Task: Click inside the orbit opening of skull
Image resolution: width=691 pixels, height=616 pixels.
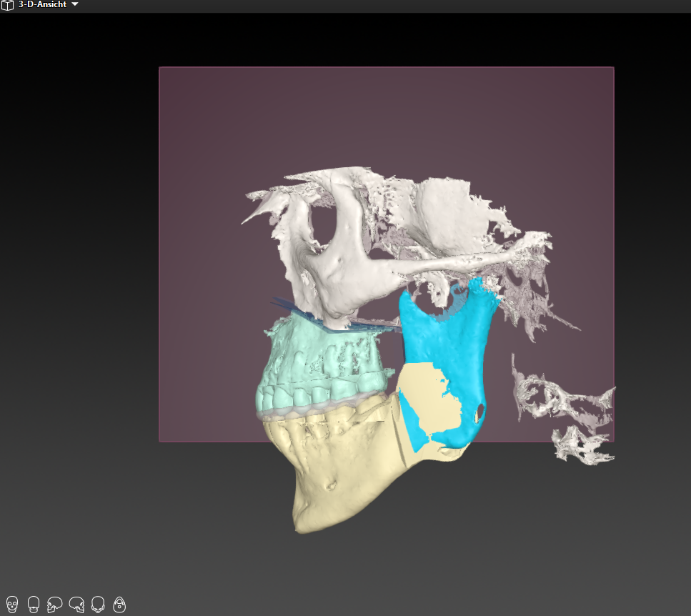Action: pos(329,229)
